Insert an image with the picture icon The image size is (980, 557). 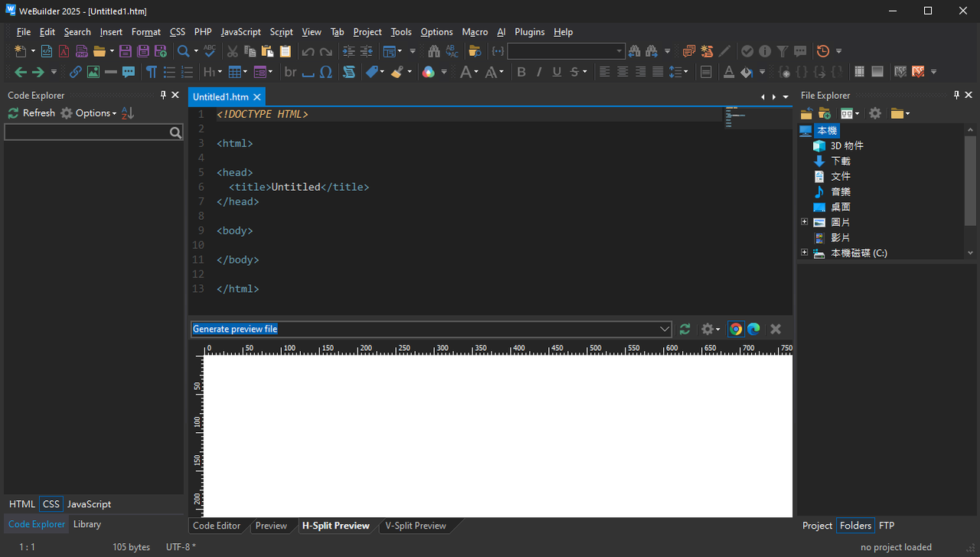coord(93,72)
